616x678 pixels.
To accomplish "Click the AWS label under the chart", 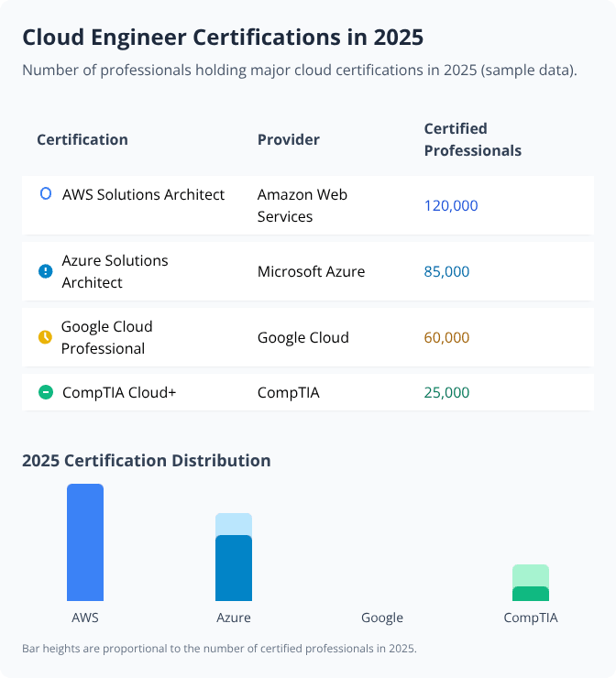I will tap(85, 618).
